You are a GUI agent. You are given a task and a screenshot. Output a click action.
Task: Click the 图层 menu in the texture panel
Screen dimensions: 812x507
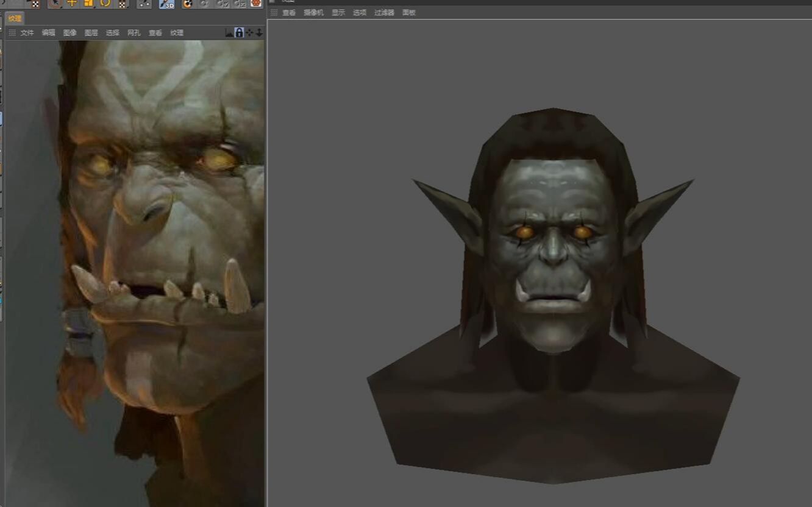click(x=91, y=32)
